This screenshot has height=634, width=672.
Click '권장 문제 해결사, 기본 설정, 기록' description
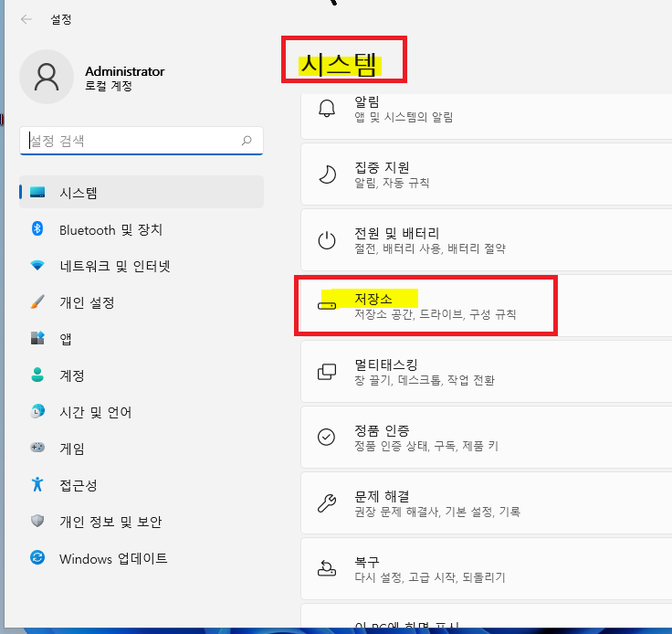[x=437, y=512]
